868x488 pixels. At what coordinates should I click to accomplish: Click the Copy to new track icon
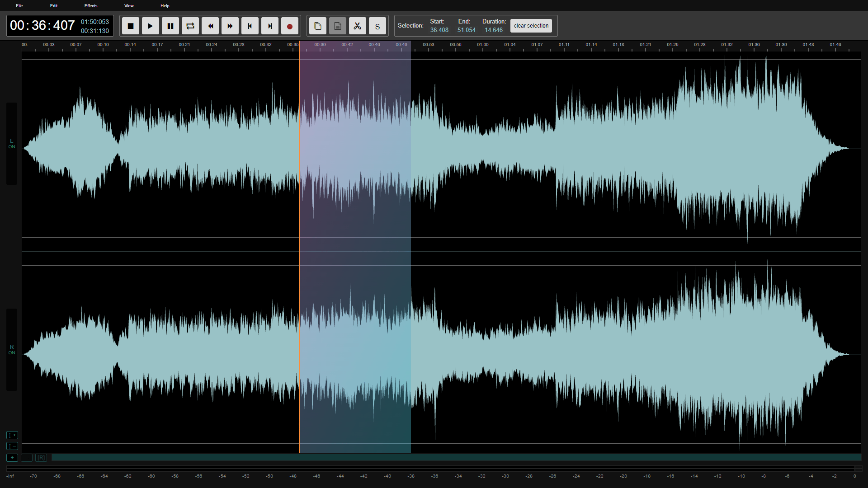click(318, 26)
